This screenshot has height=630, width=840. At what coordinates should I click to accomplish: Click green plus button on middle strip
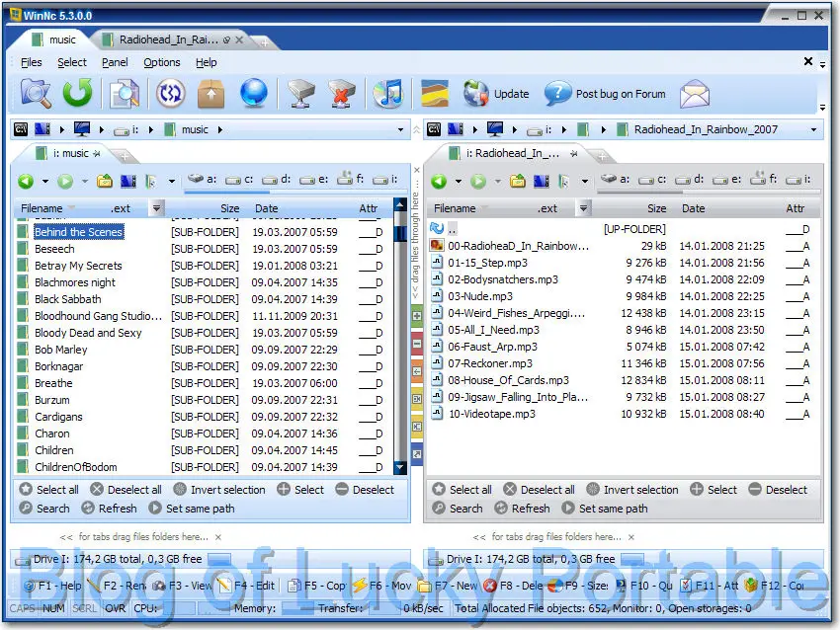click(417, 316)
